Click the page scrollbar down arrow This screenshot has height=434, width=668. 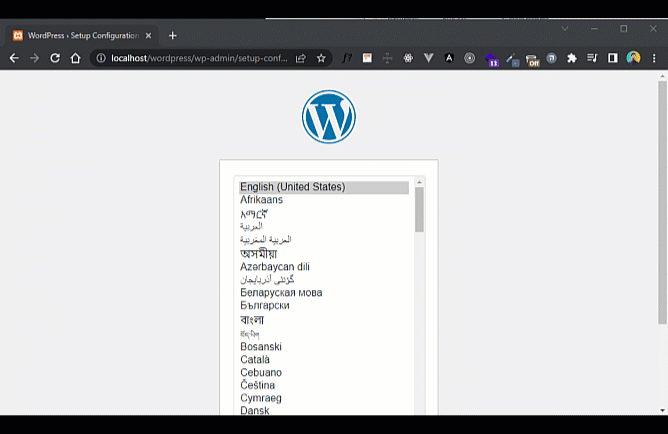pyautogui.click(x=662, y=411)
